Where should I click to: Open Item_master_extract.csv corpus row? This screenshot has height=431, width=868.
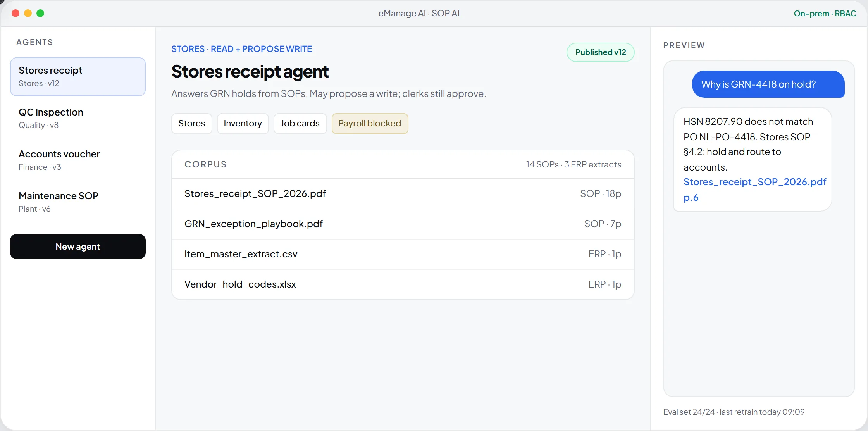click(x=403, y=254)
